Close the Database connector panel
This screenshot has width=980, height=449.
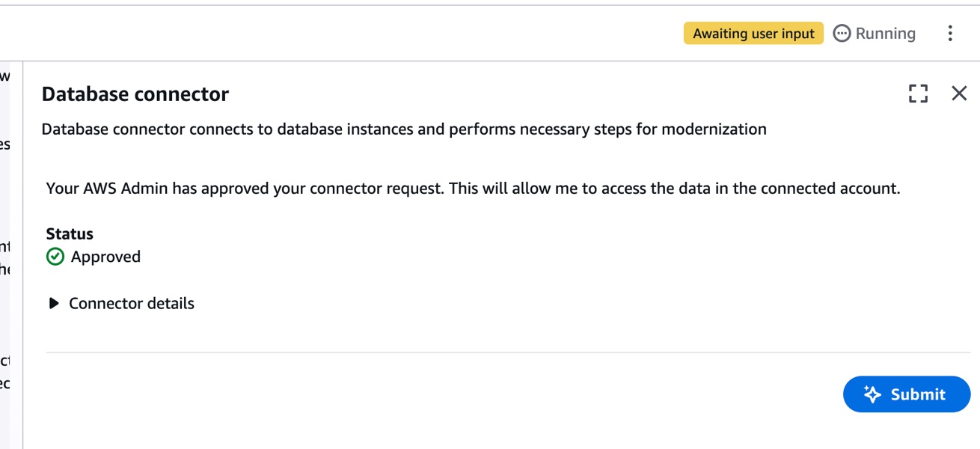point(959,94)
